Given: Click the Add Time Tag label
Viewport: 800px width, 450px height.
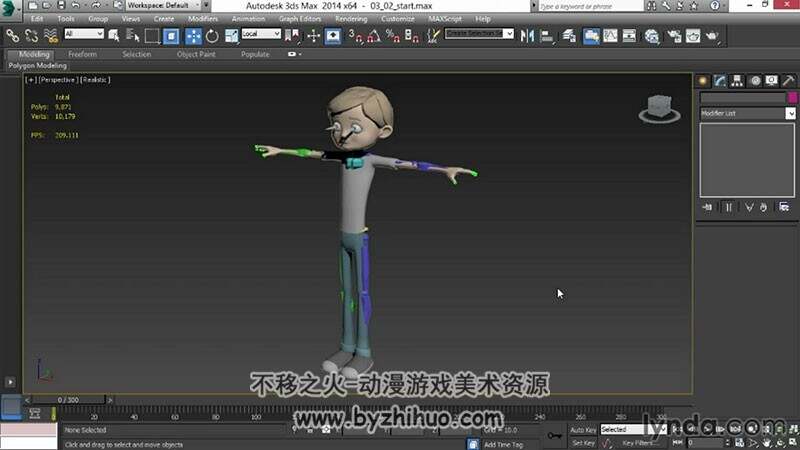Looking at the screenshot, I should pos(503,444).
